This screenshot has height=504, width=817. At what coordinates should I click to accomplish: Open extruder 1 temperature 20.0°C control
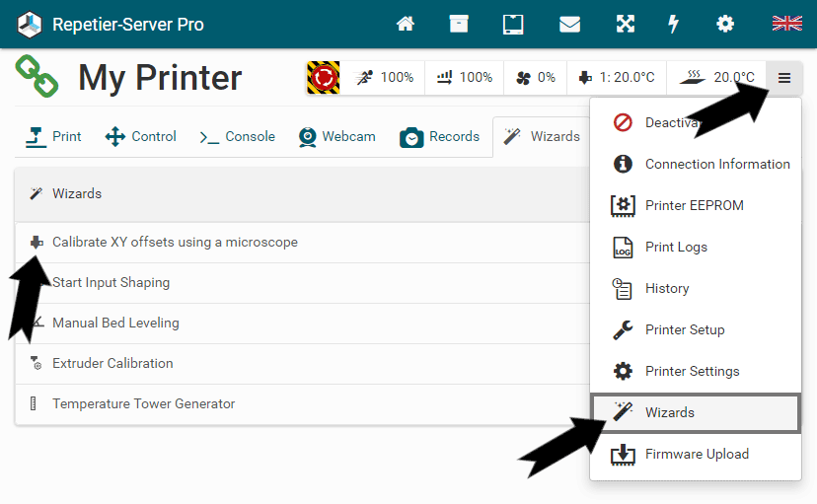(617, 78)
